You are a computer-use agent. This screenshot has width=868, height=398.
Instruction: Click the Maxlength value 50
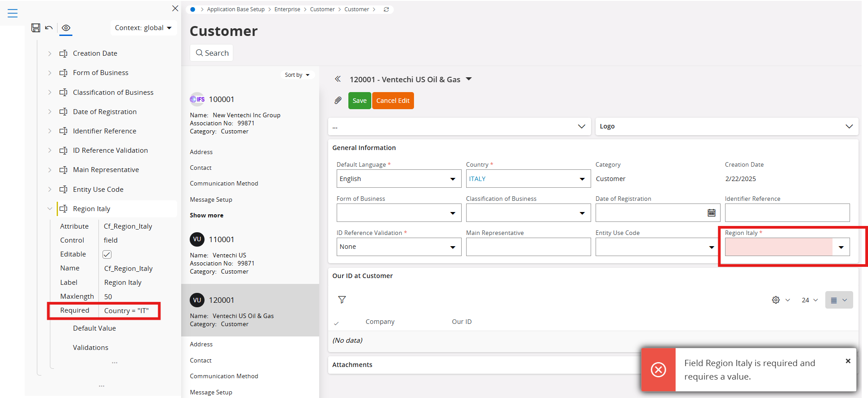point(108,296)
